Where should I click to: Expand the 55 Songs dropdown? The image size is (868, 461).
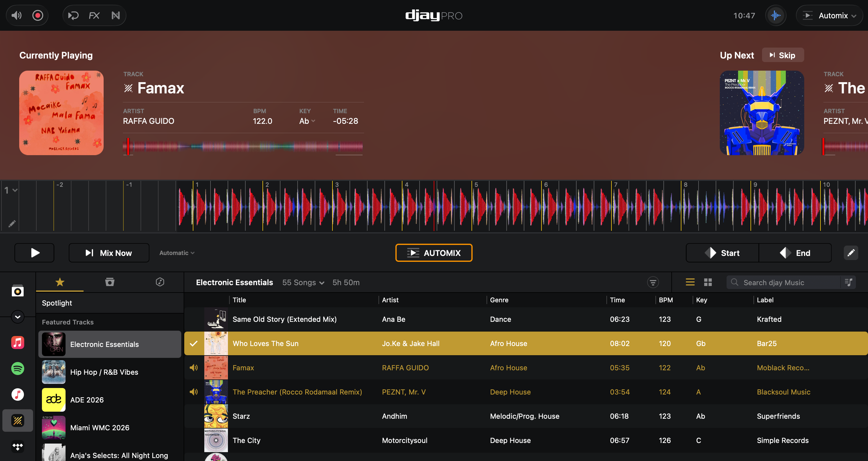coord(303,283)
